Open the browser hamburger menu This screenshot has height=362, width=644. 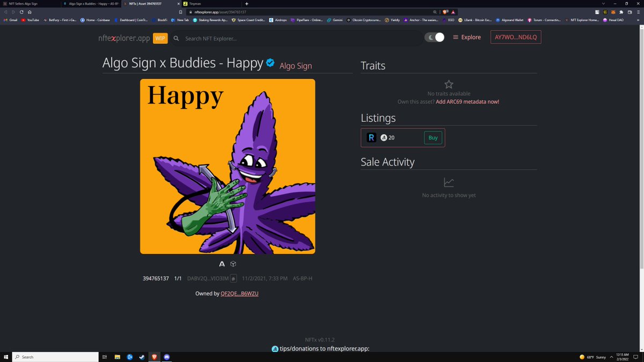coord(638,12)
